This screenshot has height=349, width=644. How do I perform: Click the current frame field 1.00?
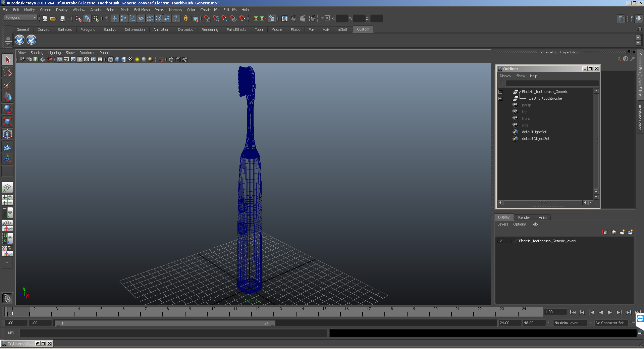[x=555, y=312]
